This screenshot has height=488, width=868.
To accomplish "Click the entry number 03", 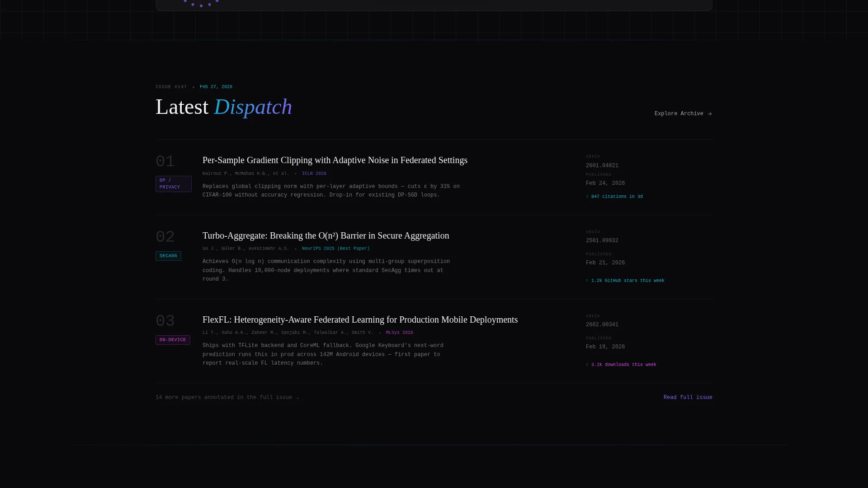I will click(x=165, y=321).
